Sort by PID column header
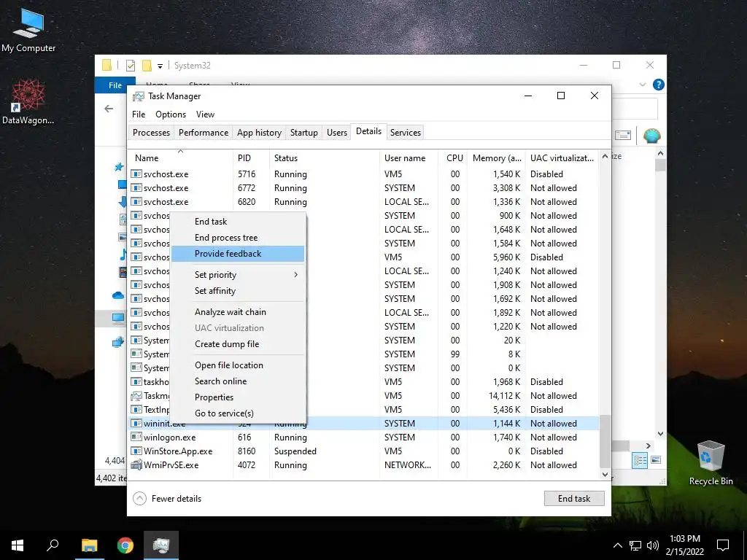 (251, 157)
